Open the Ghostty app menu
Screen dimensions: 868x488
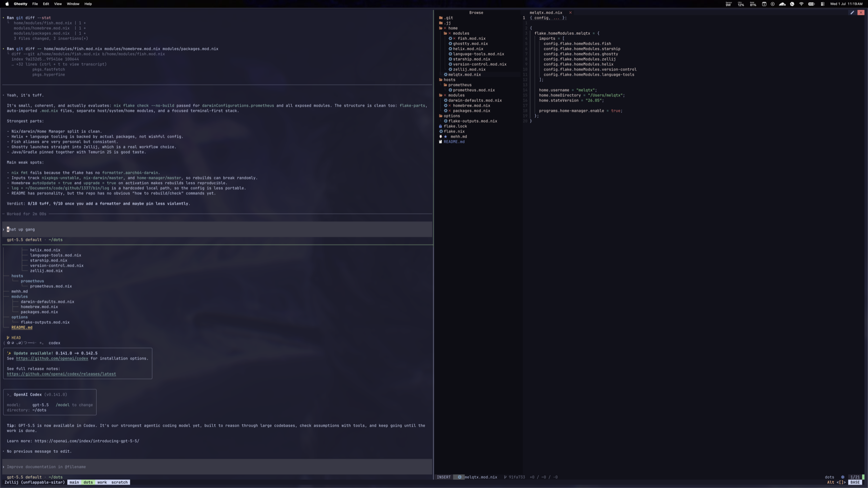(20, 4)
